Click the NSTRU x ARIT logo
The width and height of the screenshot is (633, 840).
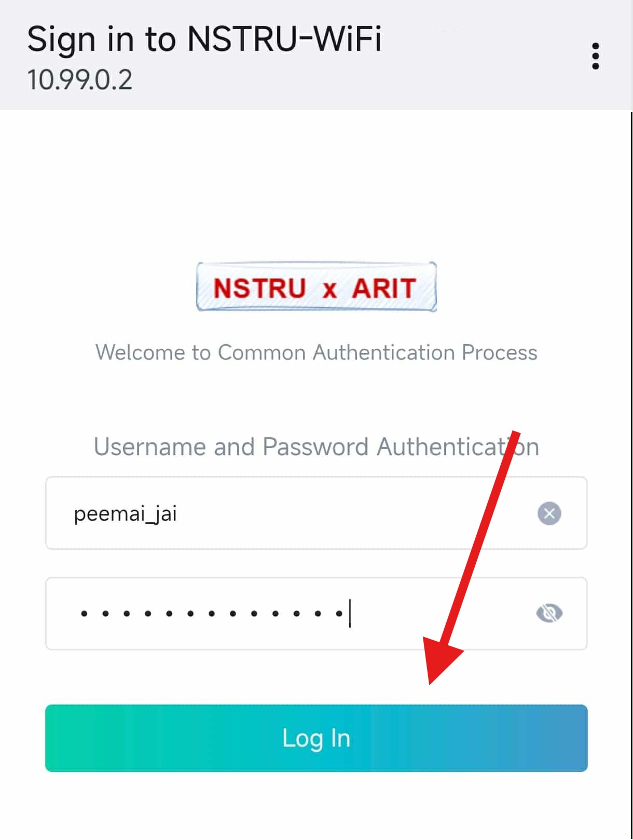316,287
